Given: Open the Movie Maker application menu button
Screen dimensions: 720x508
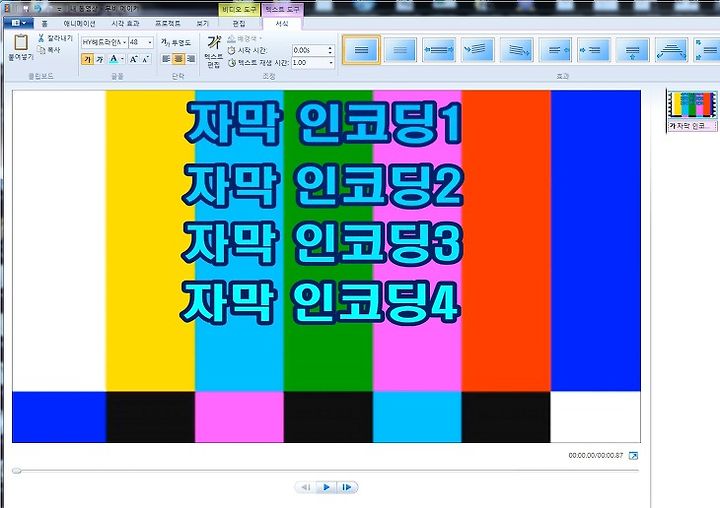Looking at the screenshot, I should coord(18,23).
